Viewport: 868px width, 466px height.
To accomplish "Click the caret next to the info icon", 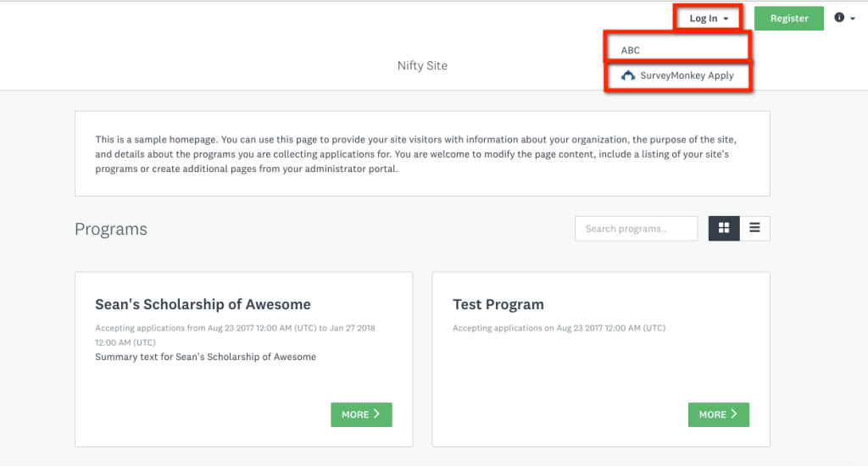I will pos(853,19).
